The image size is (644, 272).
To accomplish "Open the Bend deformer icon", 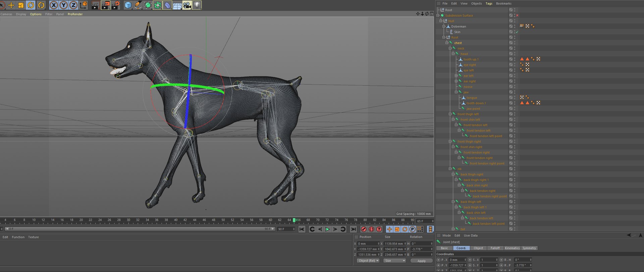I will point(167,5).
